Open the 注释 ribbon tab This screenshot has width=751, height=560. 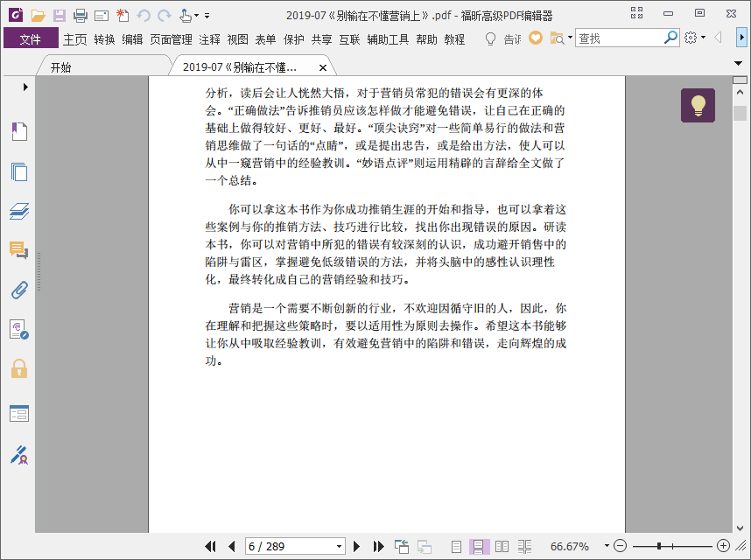coord(209,39)
